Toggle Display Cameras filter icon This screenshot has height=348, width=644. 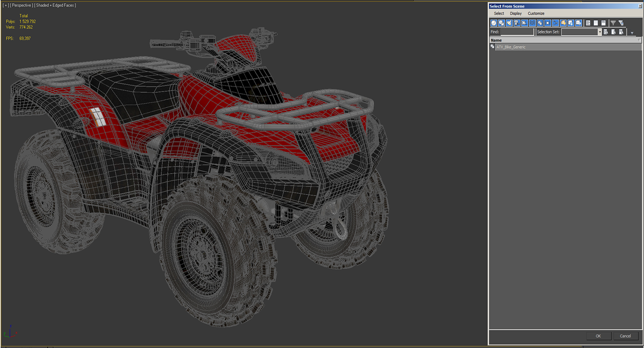517,23
